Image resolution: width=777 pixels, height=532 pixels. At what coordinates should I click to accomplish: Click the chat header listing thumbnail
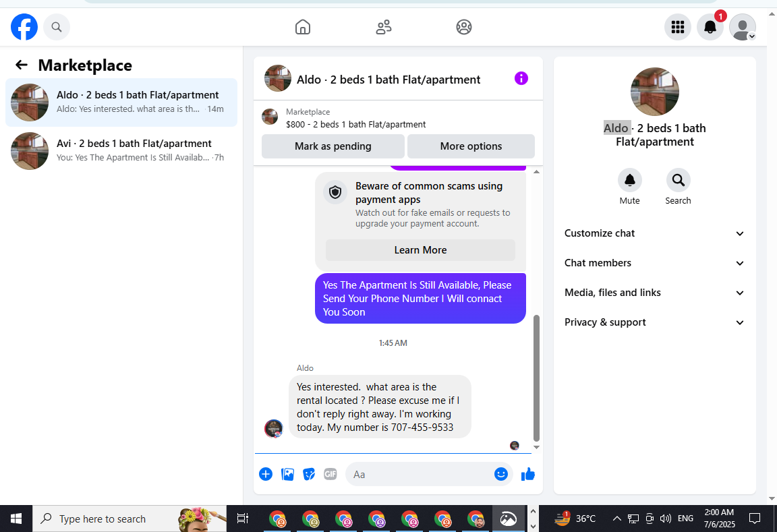277,78
